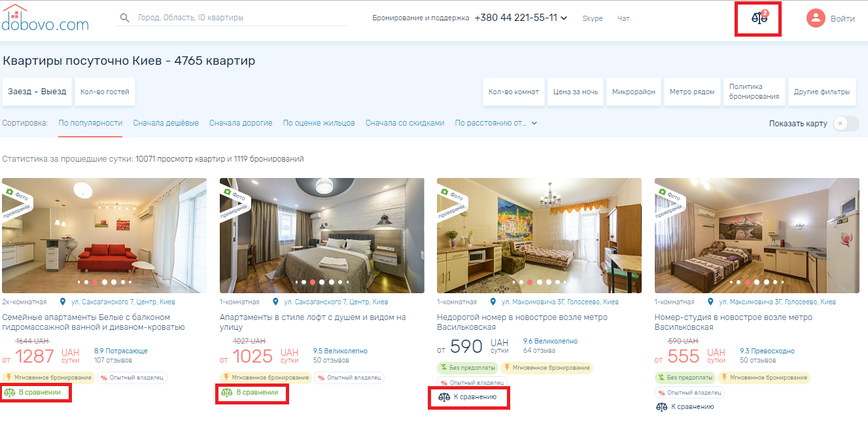Add the 590 UAH listing 'К сравнению'
This screenshot has width=868, height=428.
(468, 397)
